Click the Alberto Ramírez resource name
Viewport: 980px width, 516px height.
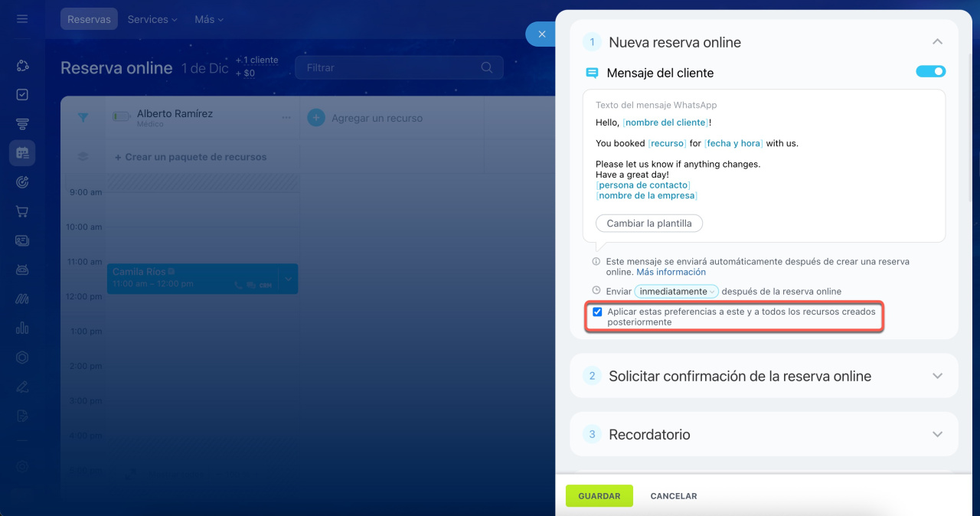pyautogui.click(x=175, y=113)
